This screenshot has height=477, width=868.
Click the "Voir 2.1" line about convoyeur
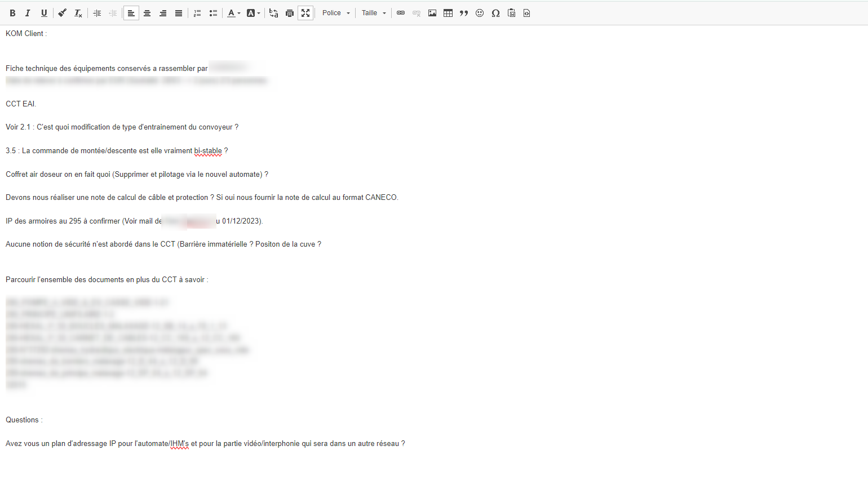point(122,127)
